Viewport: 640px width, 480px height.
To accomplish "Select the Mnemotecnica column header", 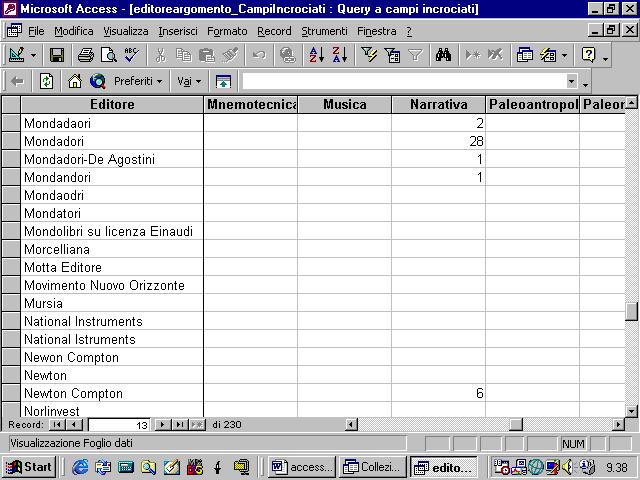I will (x=251, y=104).
